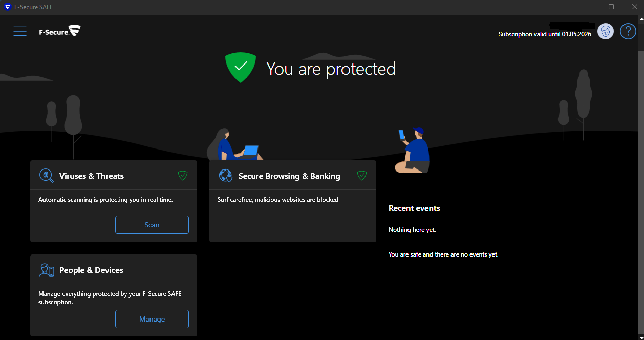Click the Manage button
This screenshot has width=644, height=340.
pyautogui.click(x=152, y=319)
